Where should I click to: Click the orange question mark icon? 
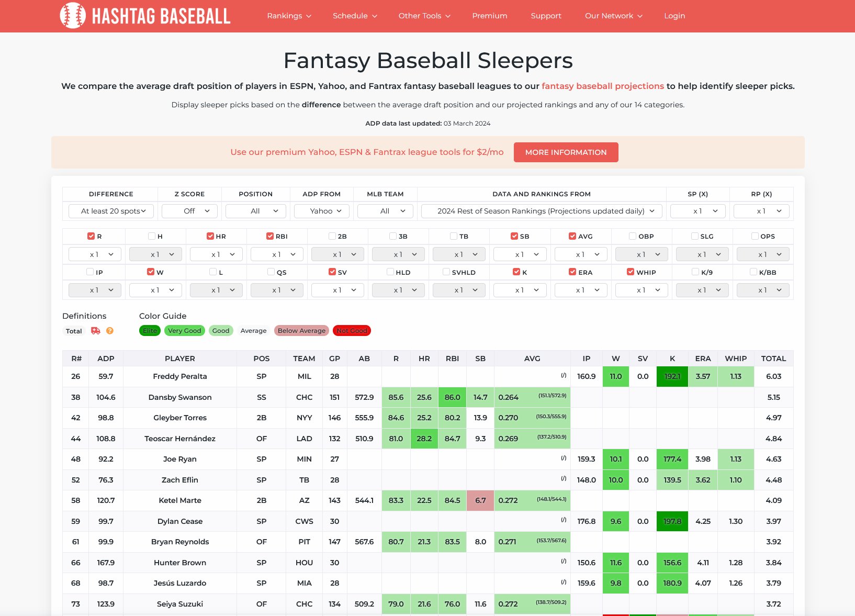tap(110, 331)
